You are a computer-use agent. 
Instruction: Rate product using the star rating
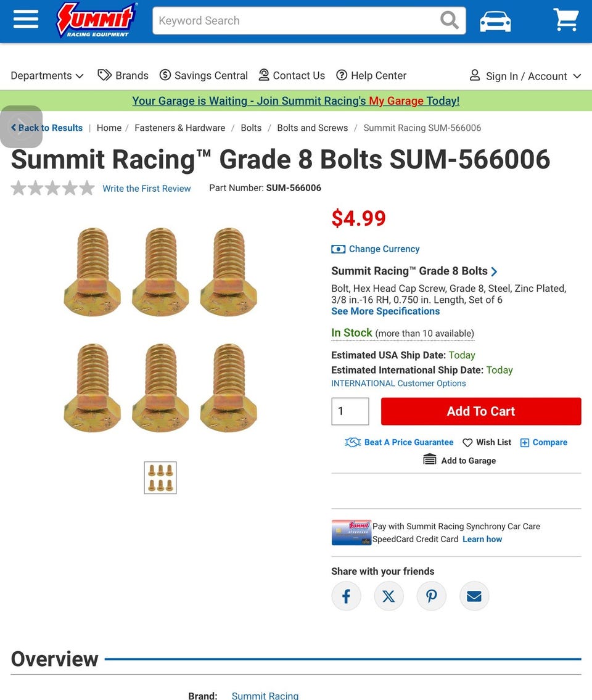(x=52, y=188)
